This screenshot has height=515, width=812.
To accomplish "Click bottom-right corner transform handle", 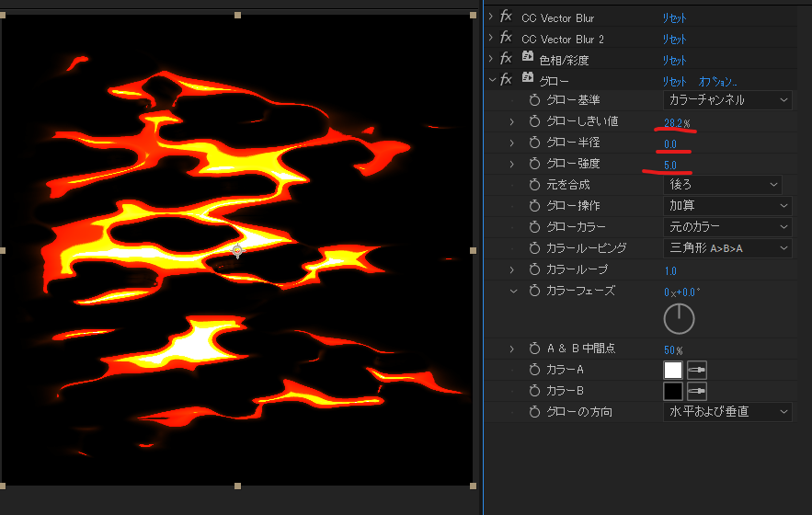I will 473,486.
